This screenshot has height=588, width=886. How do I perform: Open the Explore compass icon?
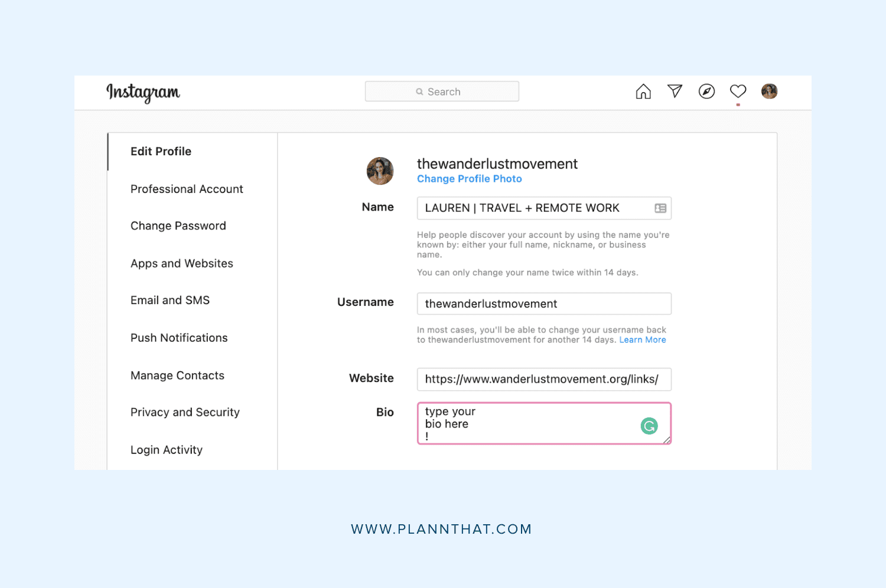tap(706, 92)
